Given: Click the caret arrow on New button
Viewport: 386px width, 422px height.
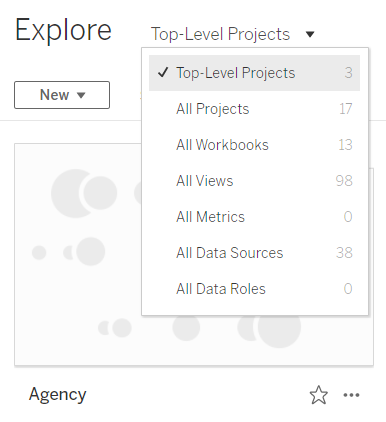Looking at the screenshot, I should pos(81,95).
